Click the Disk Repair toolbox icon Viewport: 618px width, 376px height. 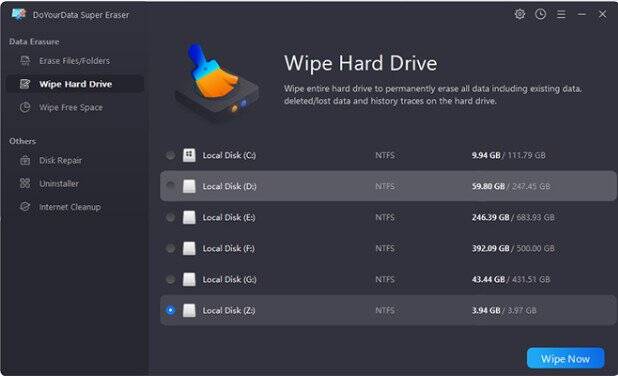pyautogui.click(x=25, y=160)
